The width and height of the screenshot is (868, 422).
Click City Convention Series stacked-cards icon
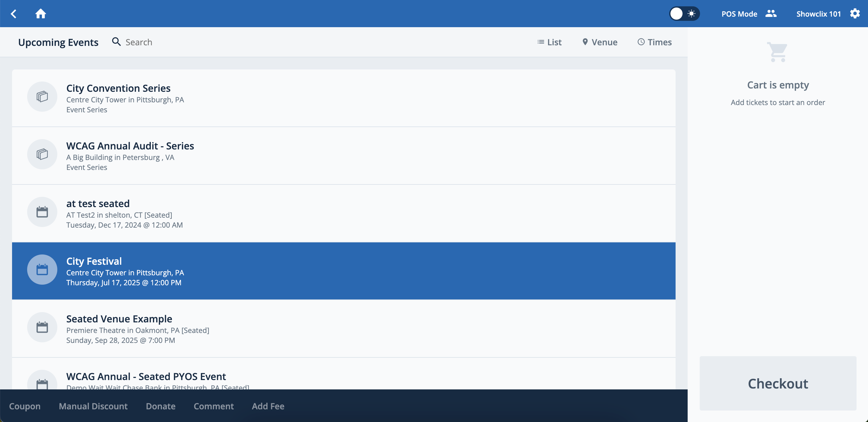42,97
